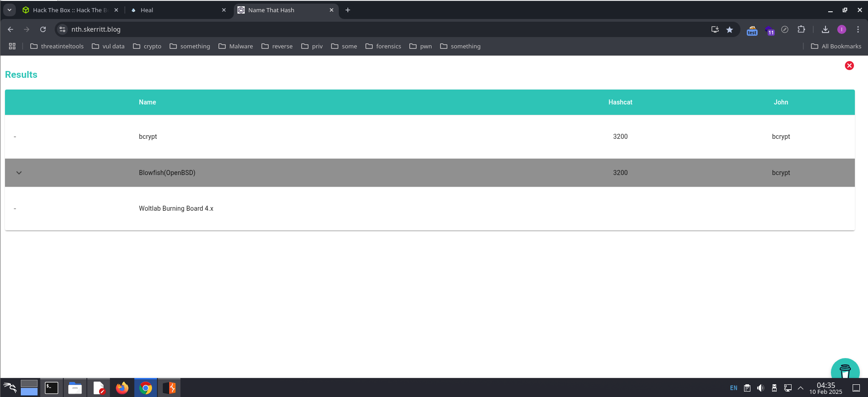Reload the current page
868x397 pixels.
click(43, 29)
